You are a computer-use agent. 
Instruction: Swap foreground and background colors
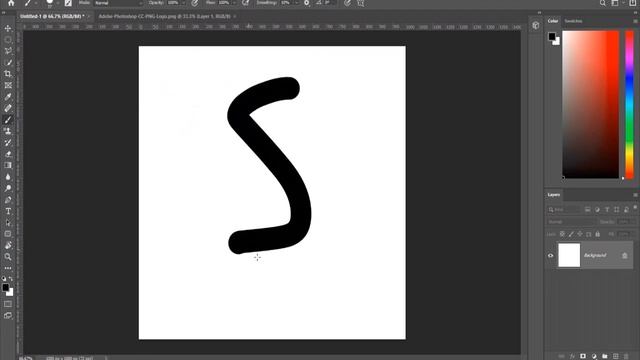point(11,279)
